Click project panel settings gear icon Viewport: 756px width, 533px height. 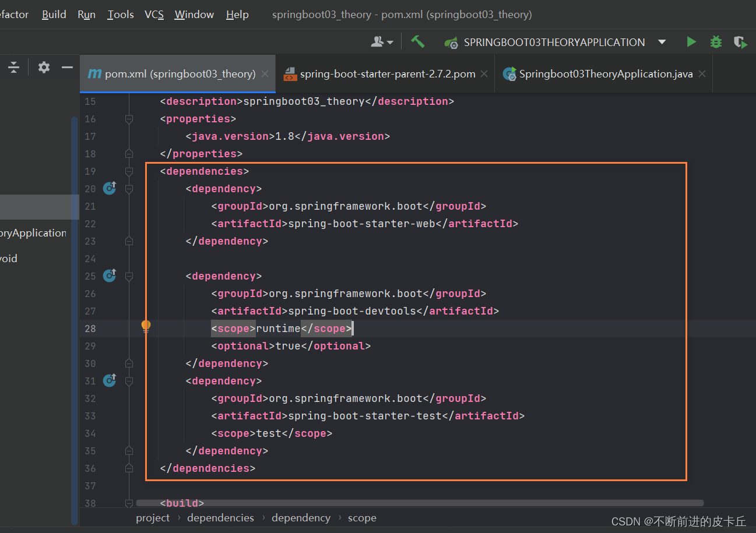pos(44,67)
